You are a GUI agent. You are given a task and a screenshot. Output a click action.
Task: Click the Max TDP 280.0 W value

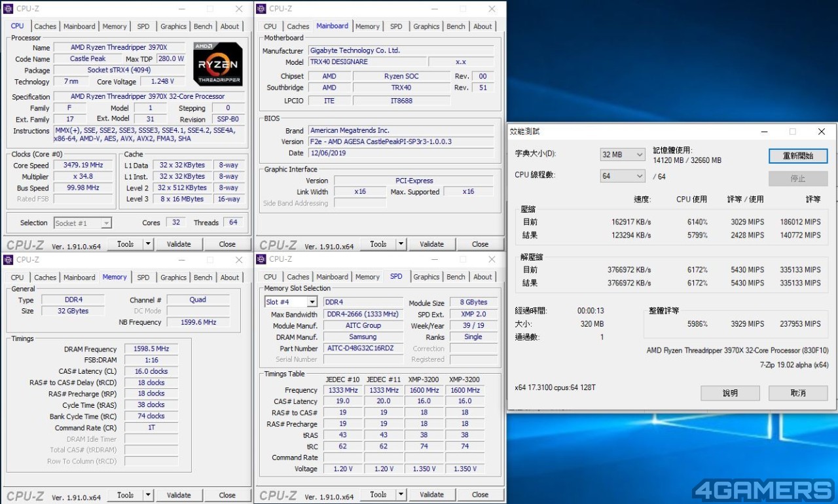(171, 58)
